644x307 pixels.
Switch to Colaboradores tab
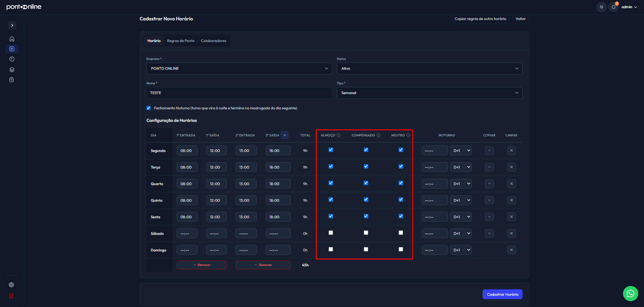214,41
